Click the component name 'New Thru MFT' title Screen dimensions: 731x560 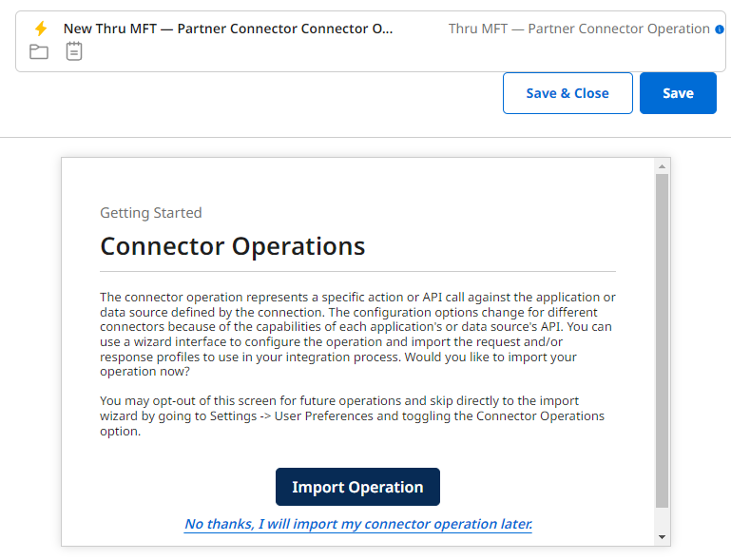(228, 29)
